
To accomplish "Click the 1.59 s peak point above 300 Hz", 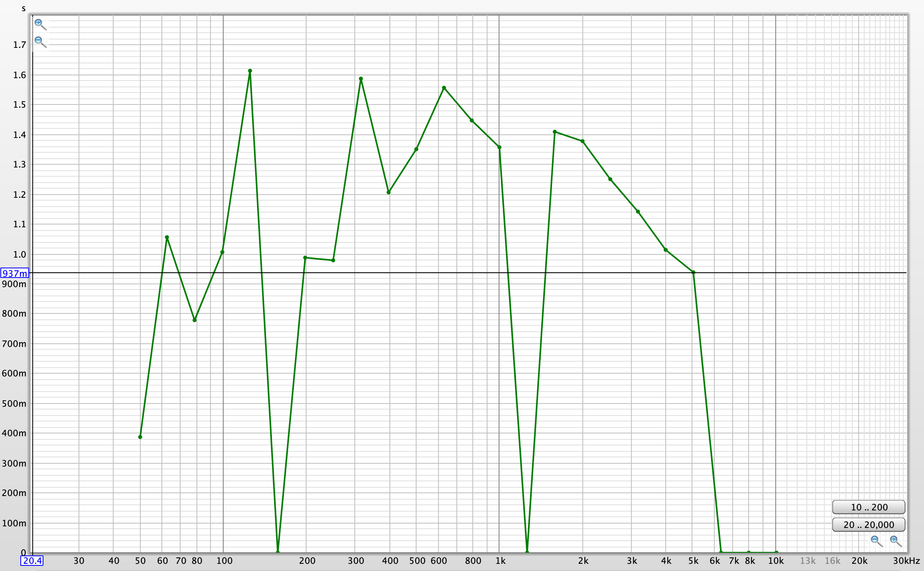I will [361, 79].
